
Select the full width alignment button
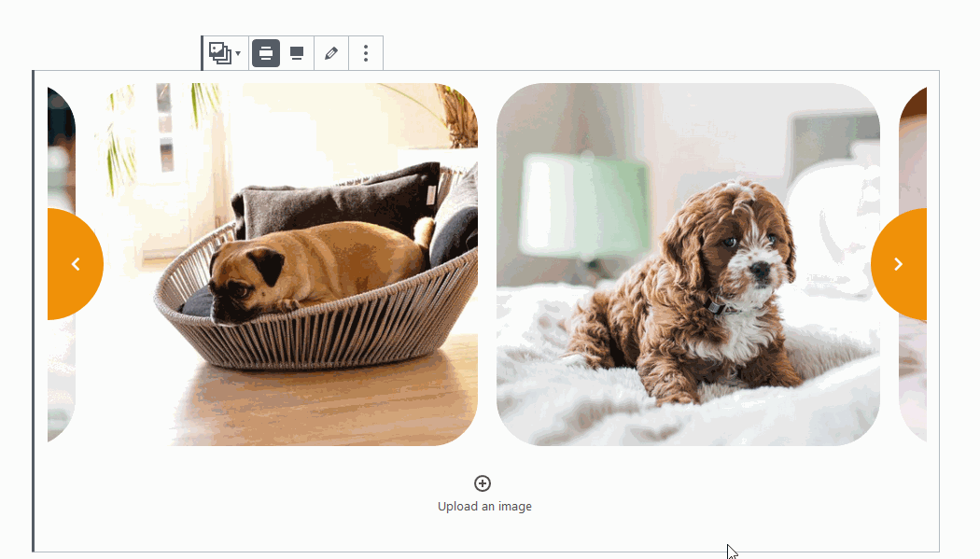pos(297,53)
